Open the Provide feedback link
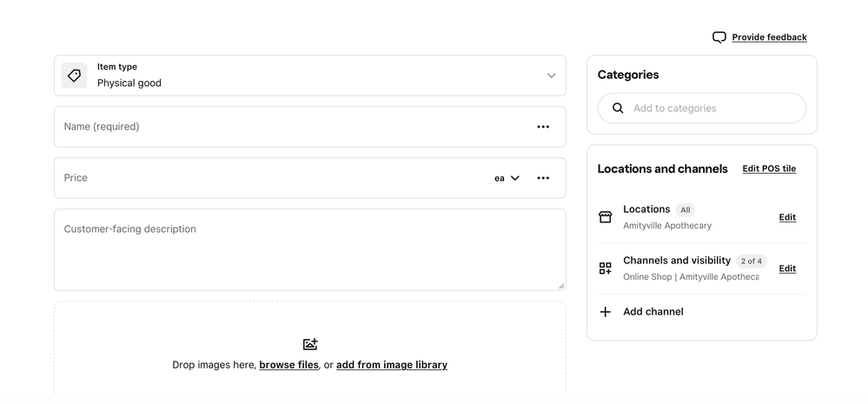This screenshot has height=404, width=868. (x=769, y=37)
